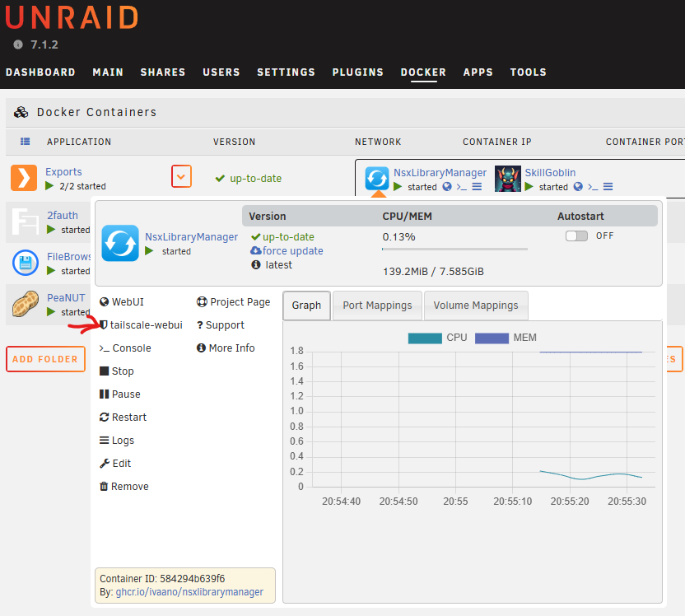Click the Add Folder button
Screen dimensions: 685x616
(45, 359)
